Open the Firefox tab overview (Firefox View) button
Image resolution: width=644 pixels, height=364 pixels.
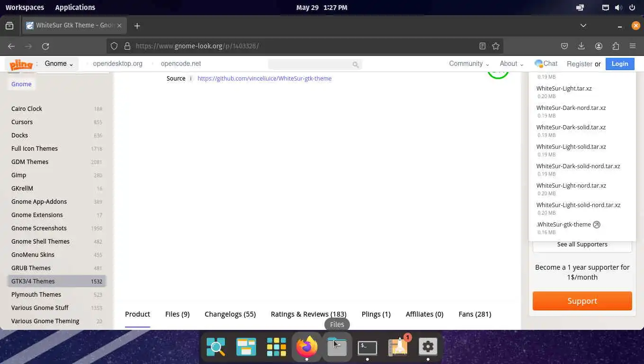click(9, 26)
